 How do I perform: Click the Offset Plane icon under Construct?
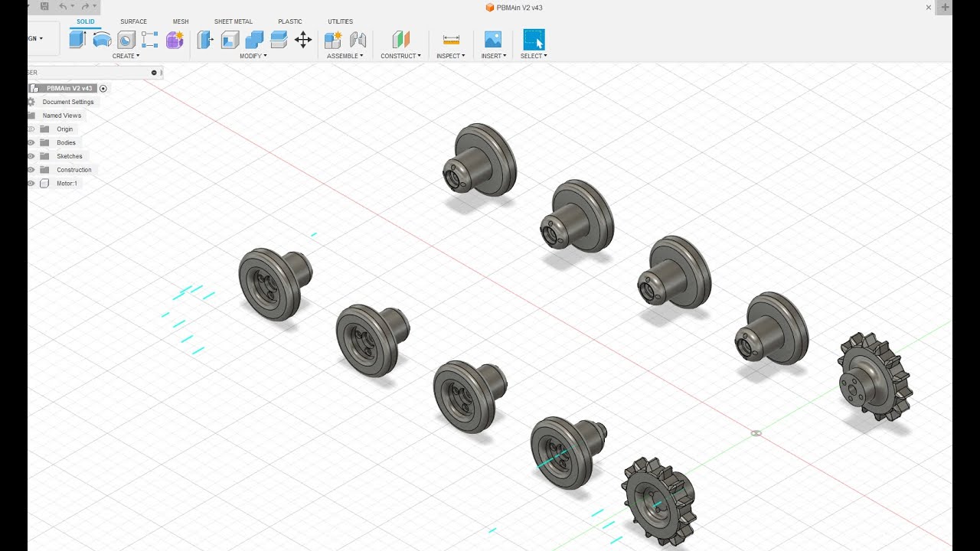click(401, 40)
